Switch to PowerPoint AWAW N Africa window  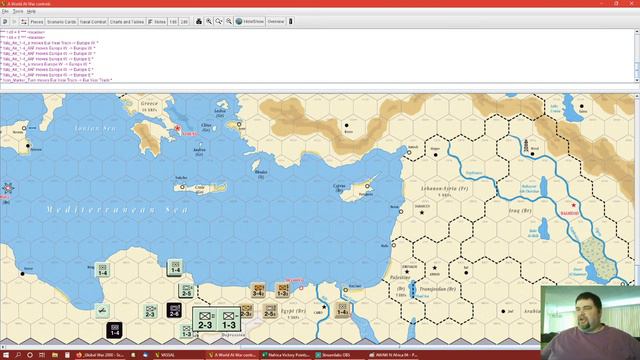point(394,355)
